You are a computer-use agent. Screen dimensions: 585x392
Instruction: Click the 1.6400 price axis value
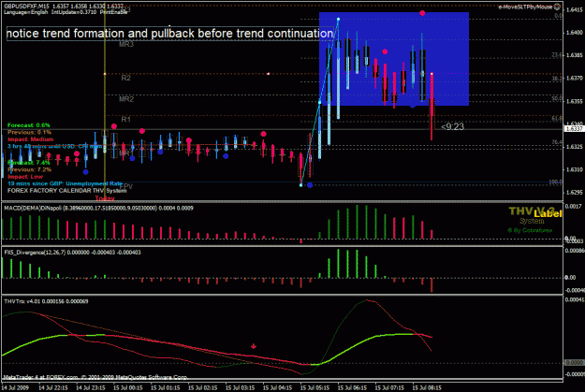pos(575,33)
